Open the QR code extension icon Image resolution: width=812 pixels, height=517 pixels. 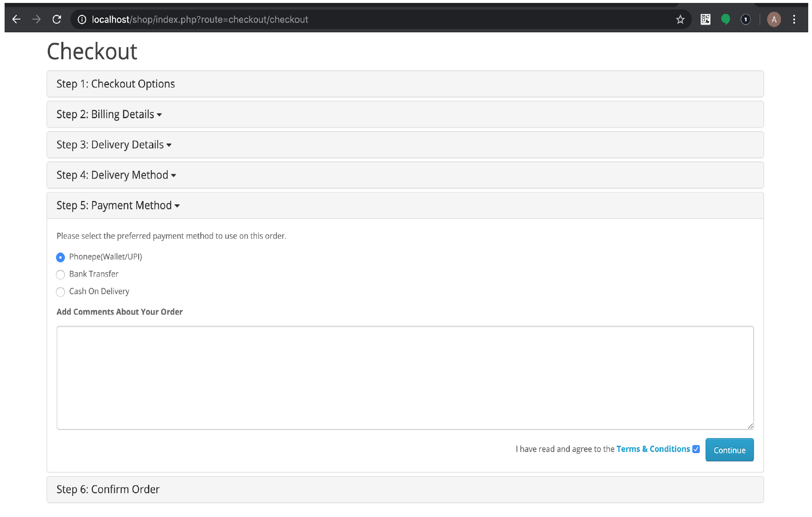pos(705,19)
